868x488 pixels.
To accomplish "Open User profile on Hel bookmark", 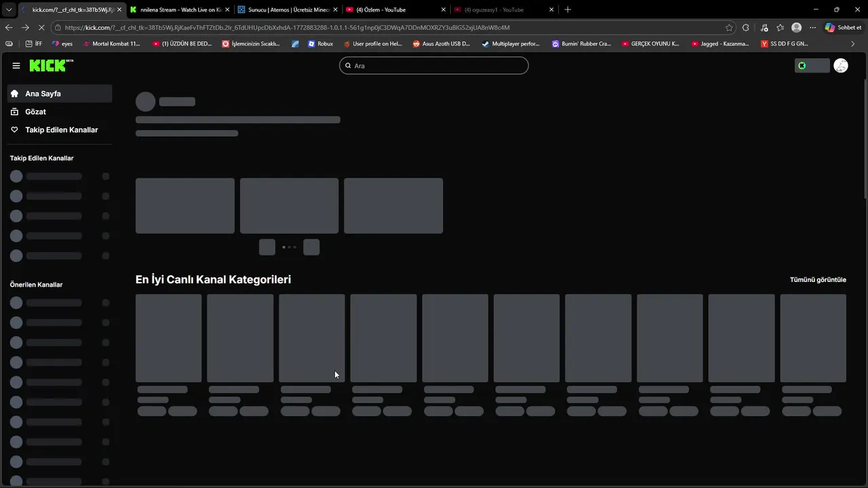I will click(373, 43).
